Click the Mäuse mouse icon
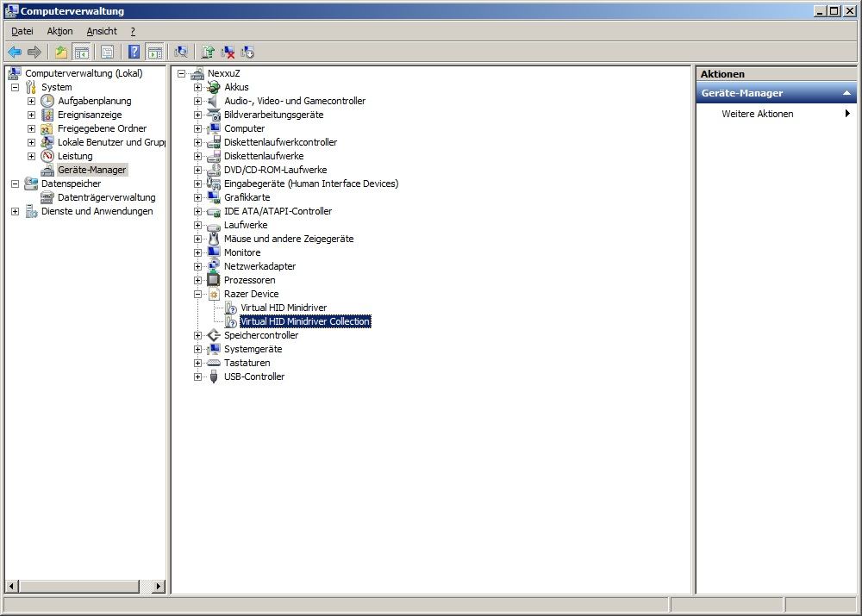The width and height of the screenshot is (862, 616). click(x=213, y=239)
